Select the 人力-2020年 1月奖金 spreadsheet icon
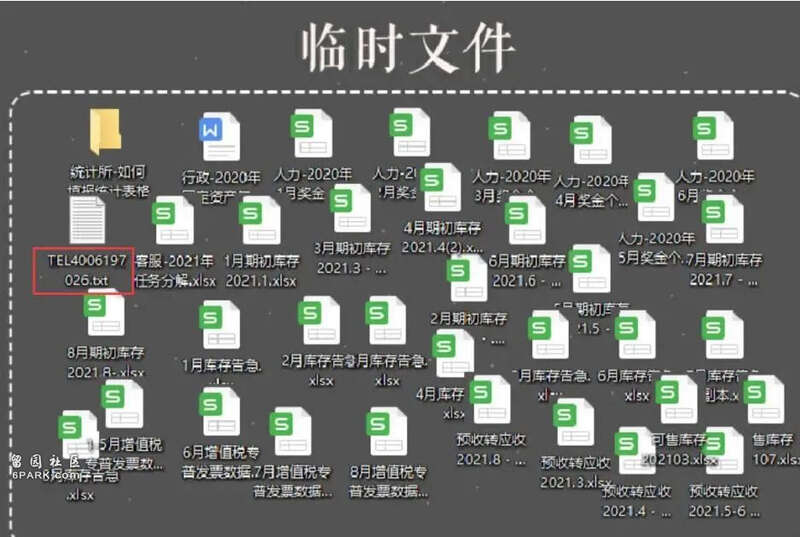This screenshot has height=537, width=800. click(x=312, y=134)
